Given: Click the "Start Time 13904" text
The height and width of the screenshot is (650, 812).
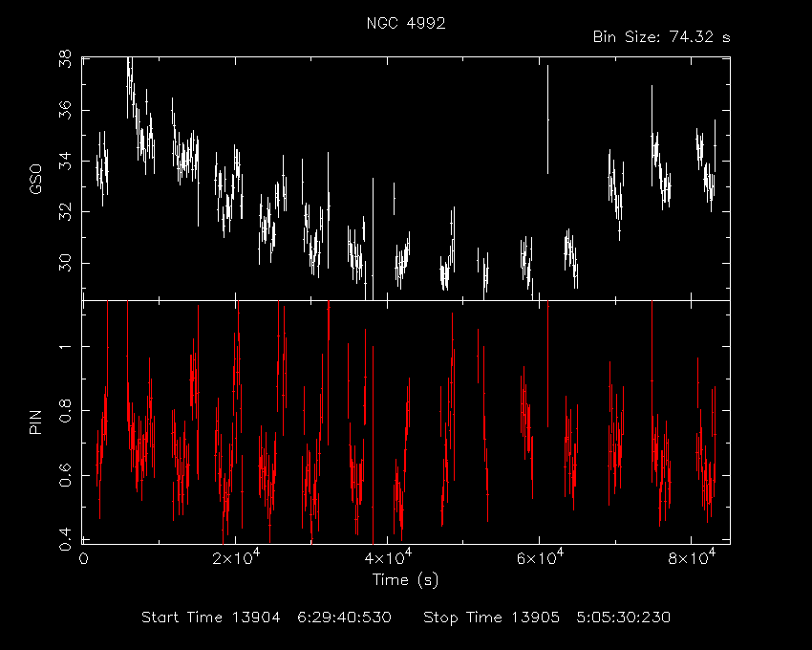Looking at the screenshot, I should (x=211, y=617).
